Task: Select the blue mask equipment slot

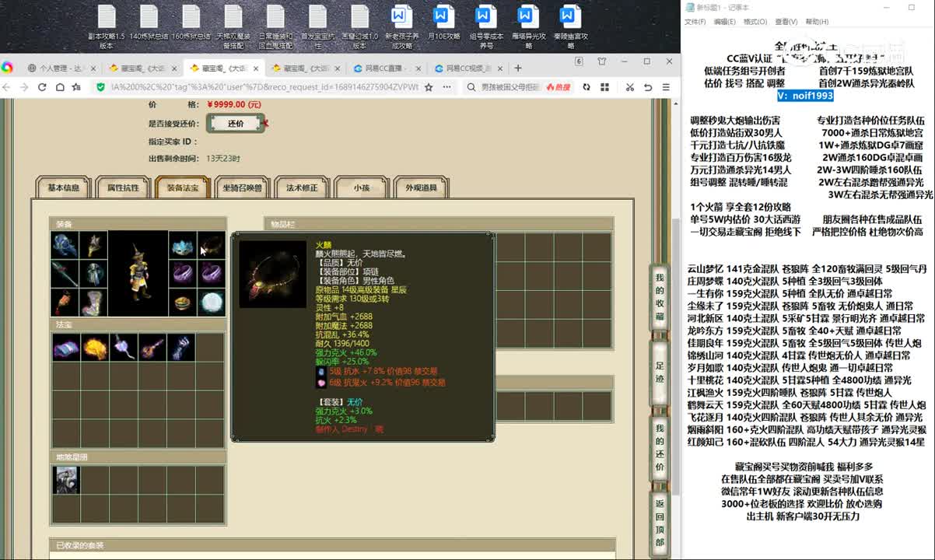Action: 182,245
